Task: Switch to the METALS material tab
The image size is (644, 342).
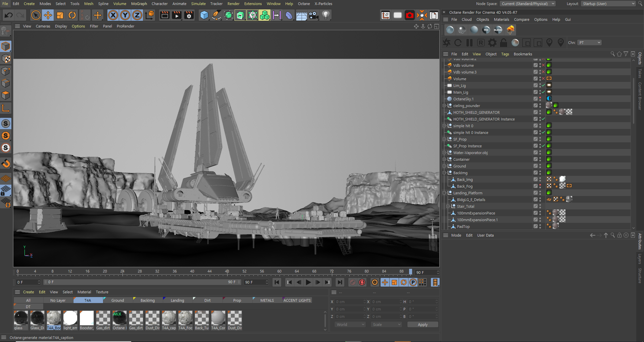Action: (267, 300)
